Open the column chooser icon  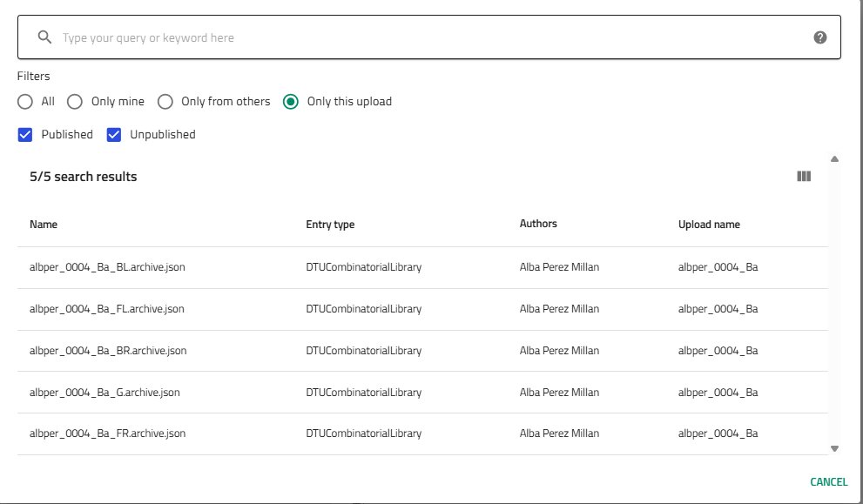coord(804,177)
